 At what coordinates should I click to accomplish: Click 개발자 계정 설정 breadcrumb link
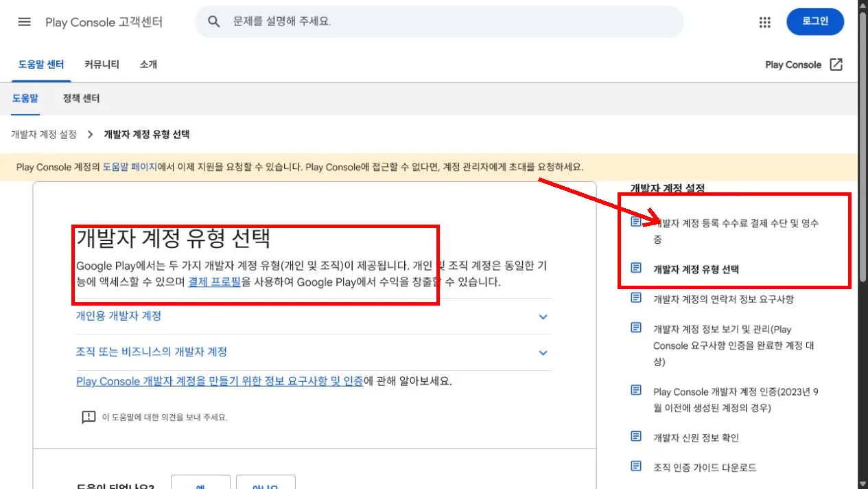click(x=44, y=135)
